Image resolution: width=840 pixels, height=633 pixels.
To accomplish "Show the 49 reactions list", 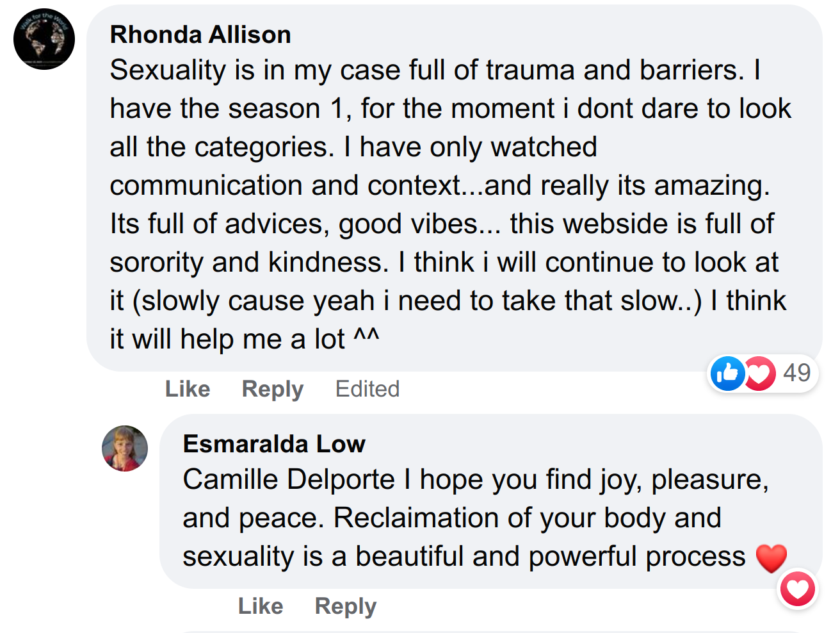I will 797,373.
